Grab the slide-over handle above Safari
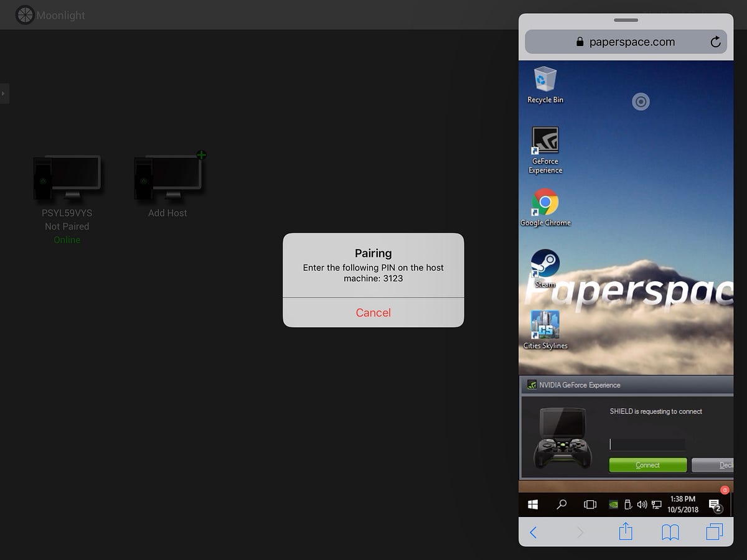 (626, 20)
